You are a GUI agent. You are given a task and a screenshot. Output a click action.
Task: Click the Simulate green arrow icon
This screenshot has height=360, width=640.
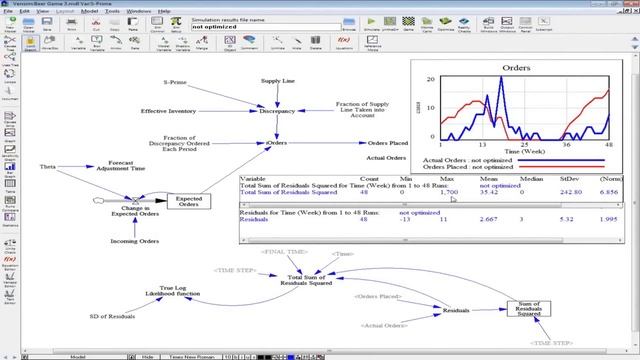pyautogui.click(x=371, y=24)
